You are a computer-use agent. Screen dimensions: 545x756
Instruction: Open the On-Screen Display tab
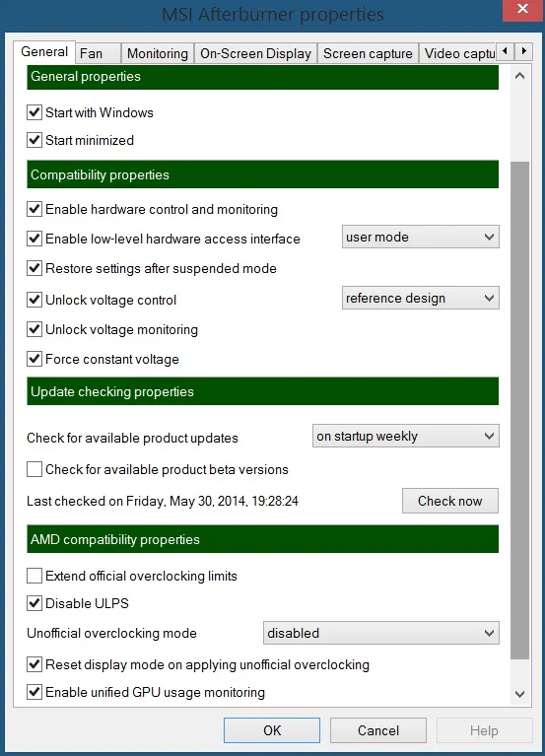tap(255, 53)
